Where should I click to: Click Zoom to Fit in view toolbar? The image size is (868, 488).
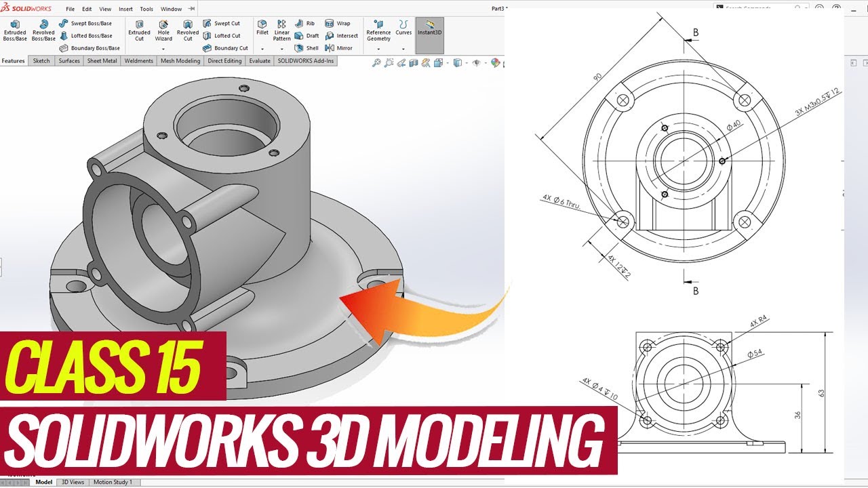pos(376,63)
